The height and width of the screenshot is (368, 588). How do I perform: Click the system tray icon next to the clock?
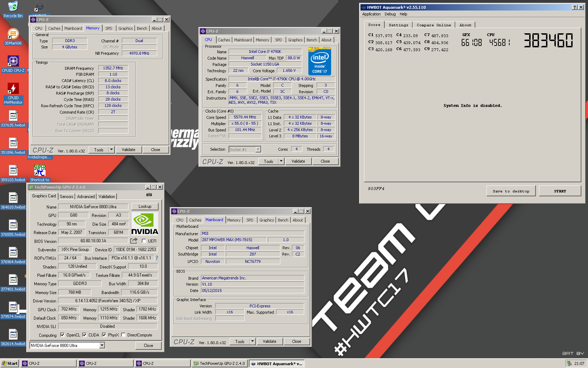[569, 363]
